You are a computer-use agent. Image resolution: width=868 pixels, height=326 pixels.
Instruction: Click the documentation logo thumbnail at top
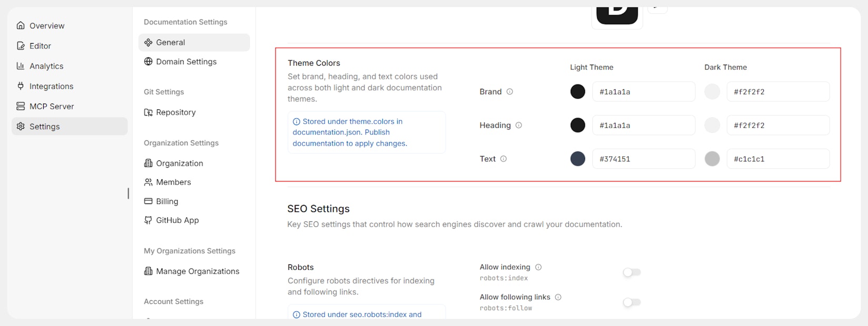pyautogui.click(x=617, y=15)
